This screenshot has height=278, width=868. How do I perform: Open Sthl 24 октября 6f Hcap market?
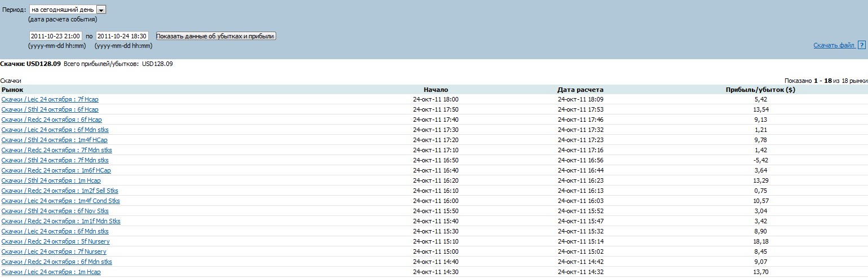tap(50, 109)
